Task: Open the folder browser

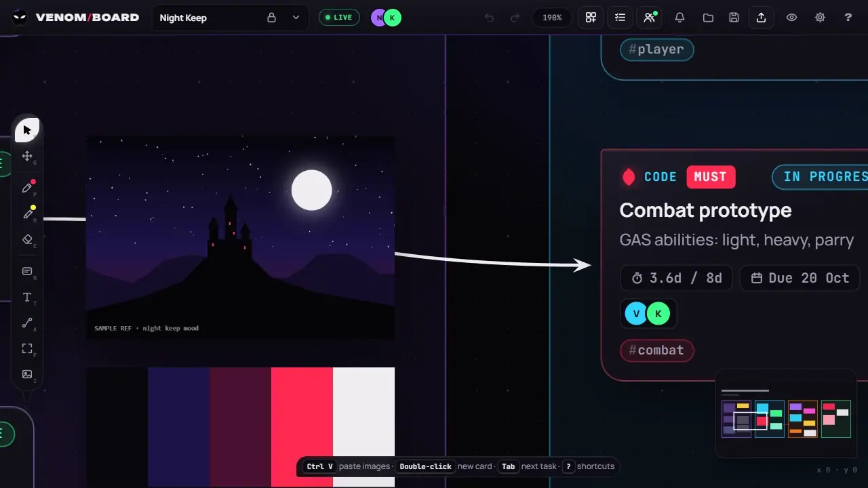Action: 708,18
